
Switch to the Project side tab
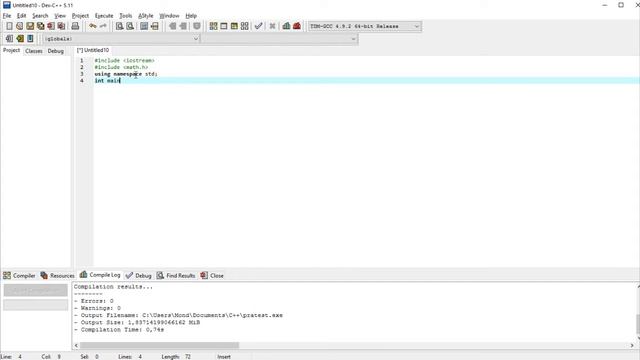click(x=11, y=51)
